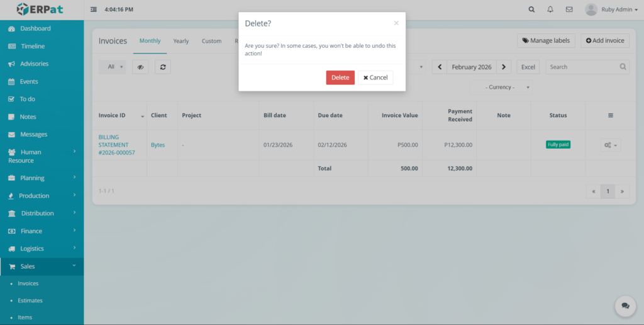The image size is (644, 325).
Task: Refresh the invoice table
Action: [x=163, y=67]
